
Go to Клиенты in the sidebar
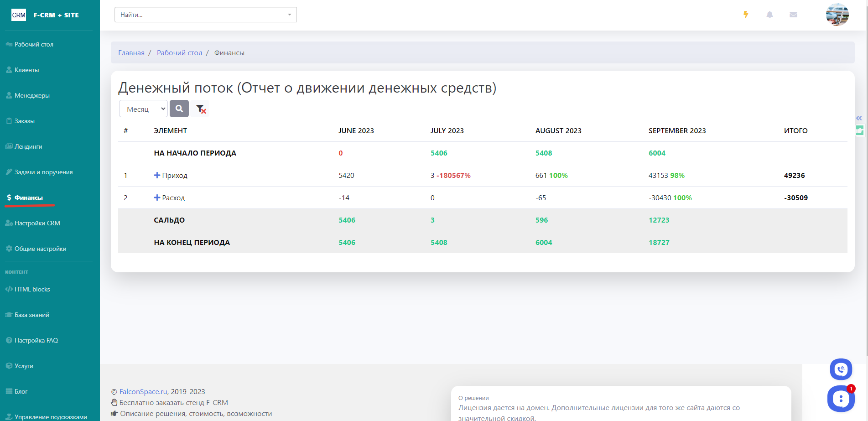(x=26, y=70)
